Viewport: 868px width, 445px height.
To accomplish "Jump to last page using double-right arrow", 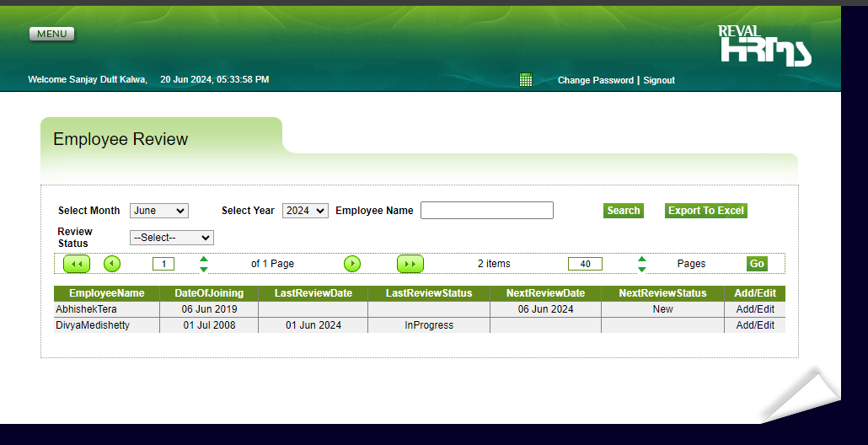I will [x=410, y=264].
